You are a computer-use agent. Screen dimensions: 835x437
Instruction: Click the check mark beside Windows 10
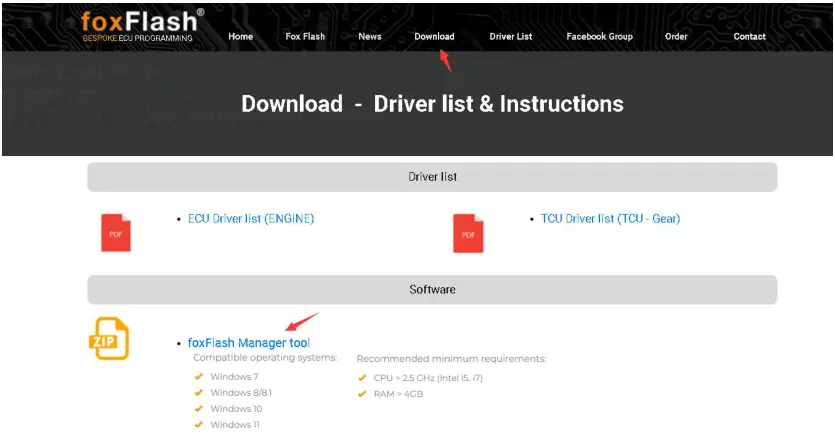pyautogui.click(x=199, y=408)
